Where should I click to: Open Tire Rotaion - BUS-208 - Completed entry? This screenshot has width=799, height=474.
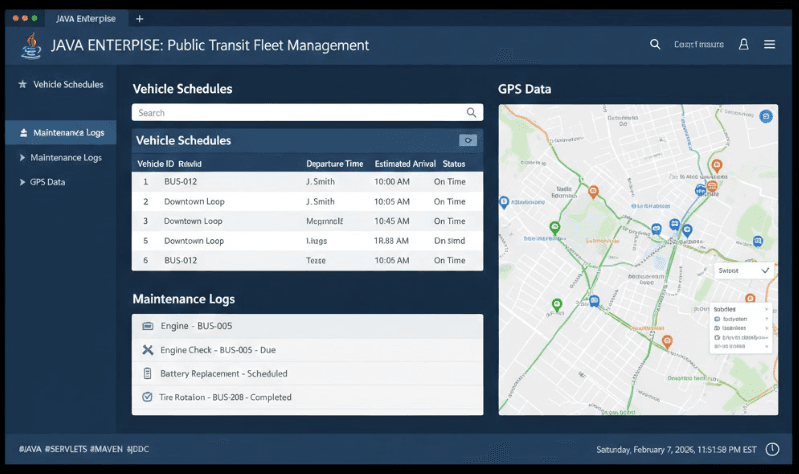[x=307, y=397]
